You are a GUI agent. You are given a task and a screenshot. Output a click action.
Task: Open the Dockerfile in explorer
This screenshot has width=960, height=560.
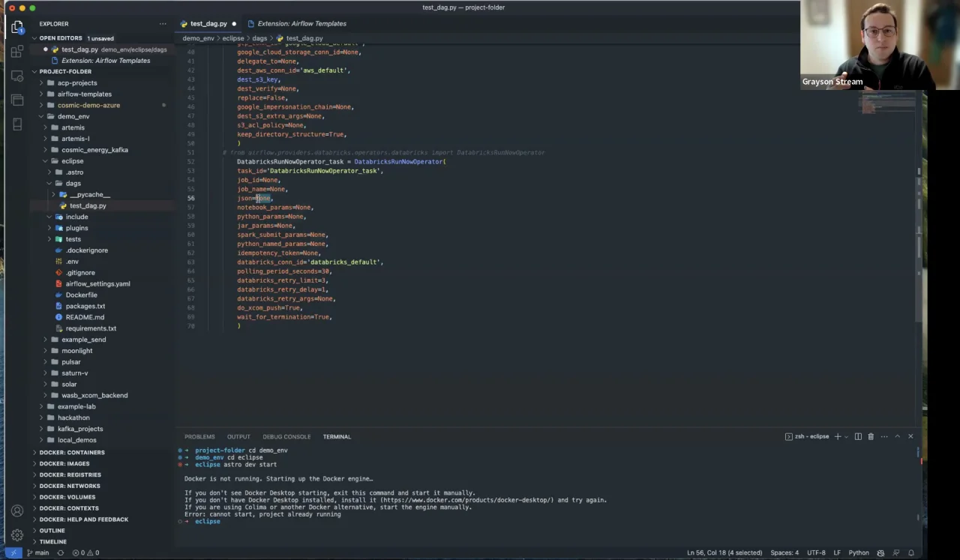(x=81, y=295)
